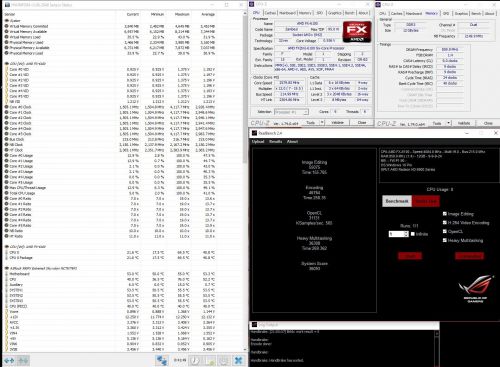Open Tools dropdown arrow in the CPU-Z processor window
The height and width of the screenshot is (367, 500).
(x=322, y=123)
